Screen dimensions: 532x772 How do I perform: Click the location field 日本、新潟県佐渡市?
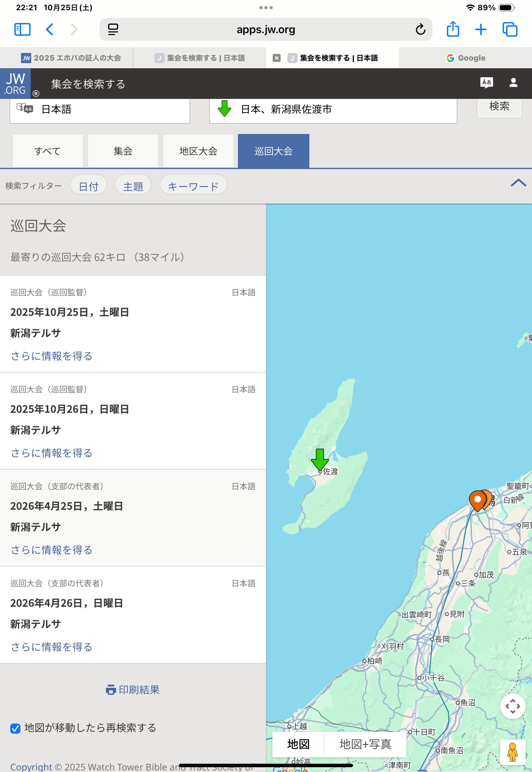pyautogui.click(x=333, y=109)
